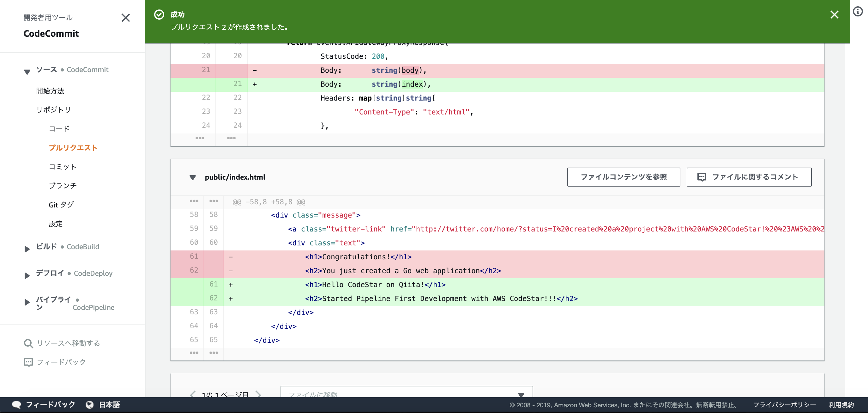Image resolution: width=868 pixels, height=413 pixels.
Task: Open 開始方法 in the sidebar
Action: pos(50,91)
